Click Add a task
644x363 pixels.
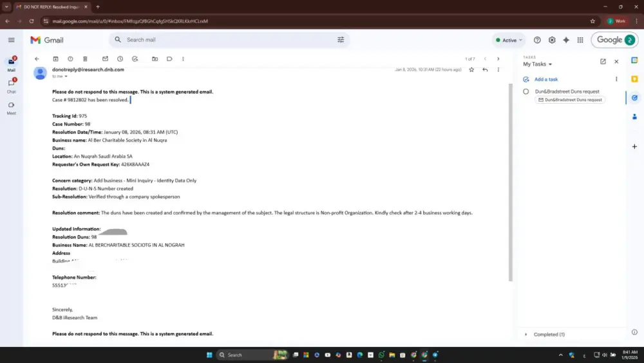pos(546,79)
